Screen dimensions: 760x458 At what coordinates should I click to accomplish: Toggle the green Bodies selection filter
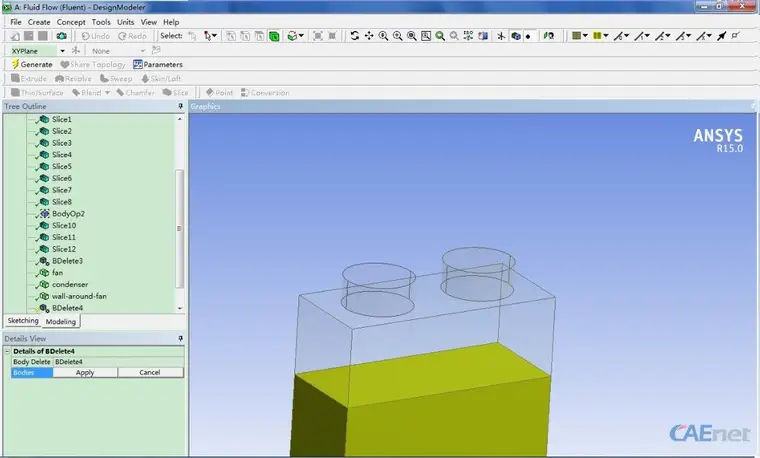(274, 36)
